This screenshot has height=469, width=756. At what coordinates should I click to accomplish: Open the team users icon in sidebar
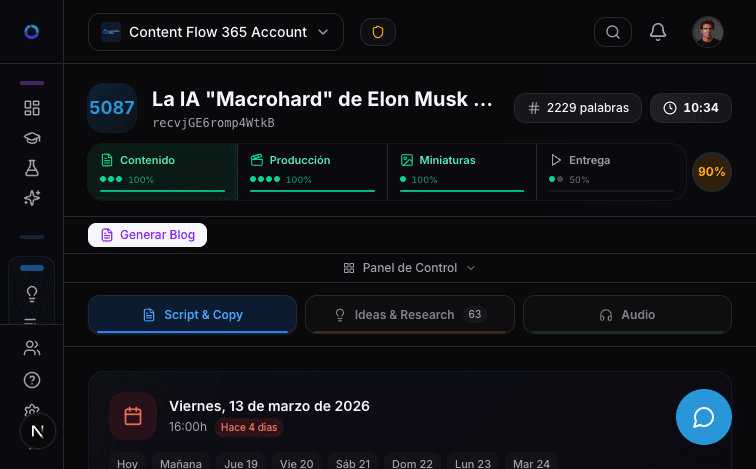[32, 348]
